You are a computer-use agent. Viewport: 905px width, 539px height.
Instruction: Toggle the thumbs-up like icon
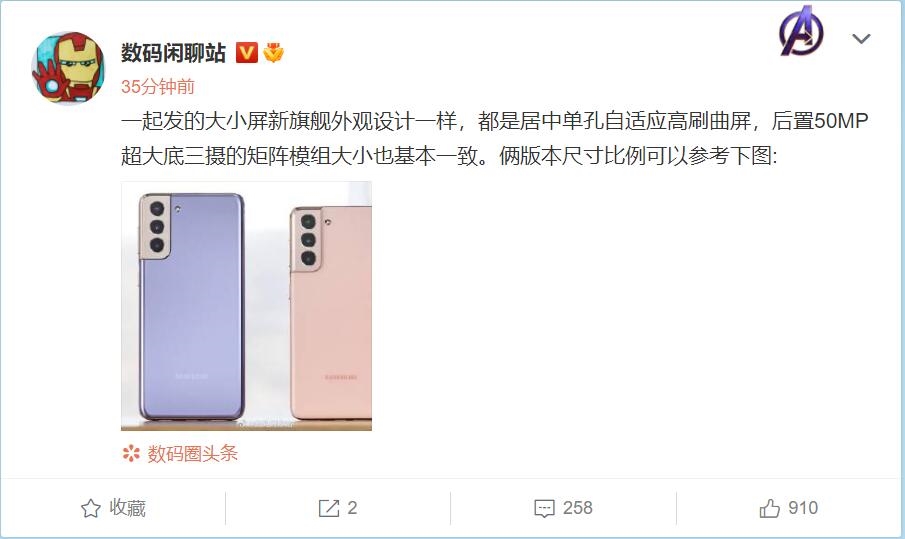(x=769, y=508)
